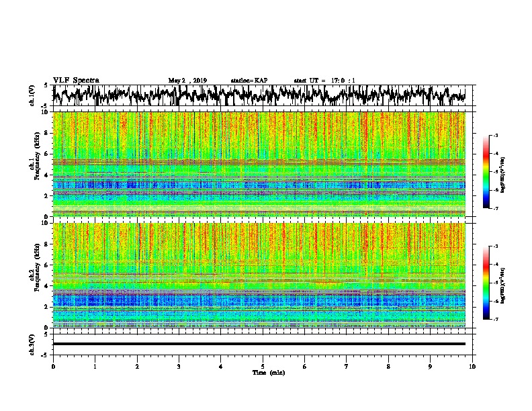Click inside the ch.1 frequency spectrogram
The height and width of the screenshot is (411, 532).
tap(259, 164)
